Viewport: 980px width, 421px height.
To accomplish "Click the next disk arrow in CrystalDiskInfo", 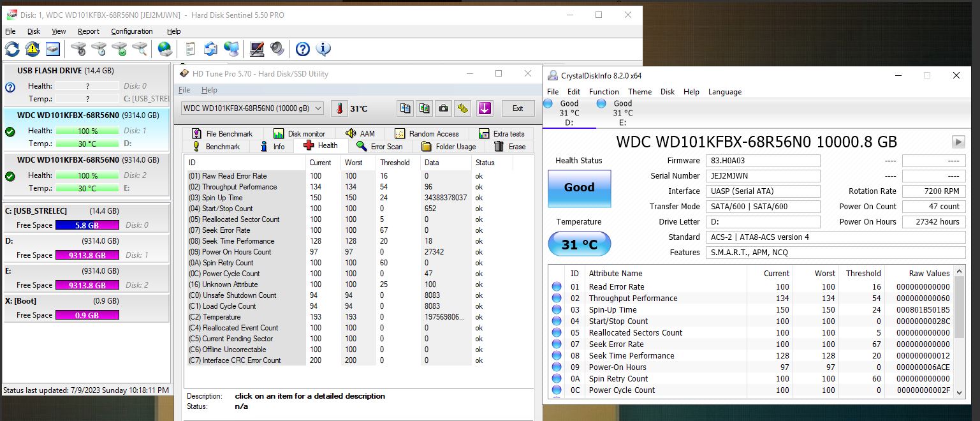I will pyautogui.click(x=958, y=142).
